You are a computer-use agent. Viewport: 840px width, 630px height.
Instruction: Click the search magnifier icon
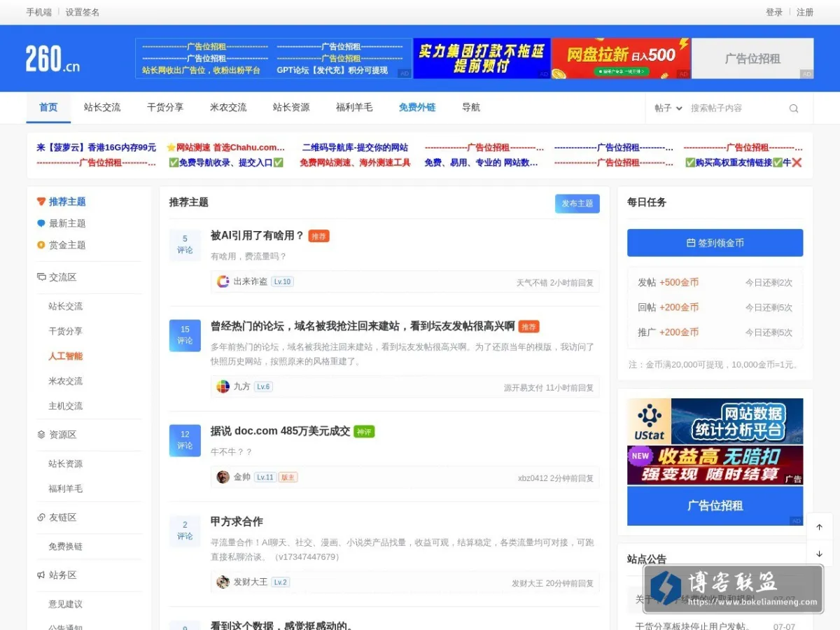pyautogui.click(x=794, y=108)
